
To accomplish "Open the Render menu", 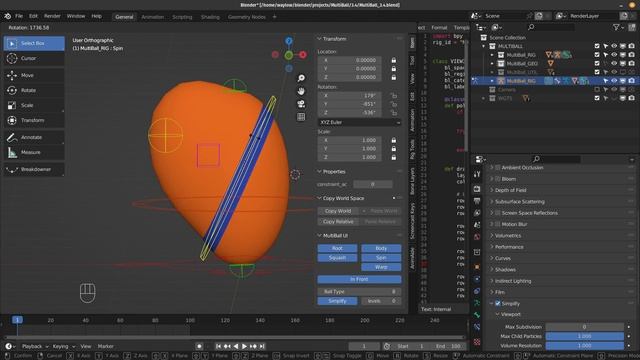I will click(x=52, y=16).
